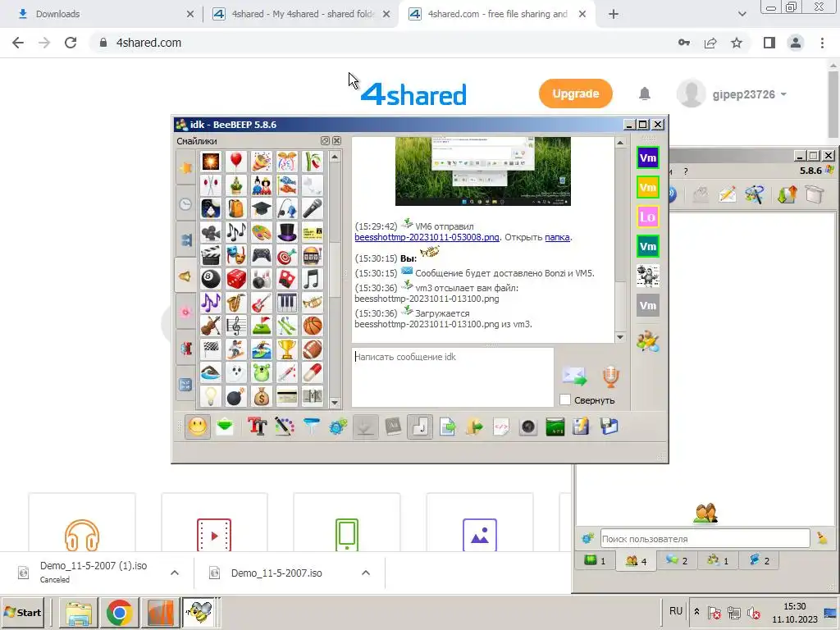The image size is (840, 630).
Task: Open chat settings gears icon
Action: (338, 427)
